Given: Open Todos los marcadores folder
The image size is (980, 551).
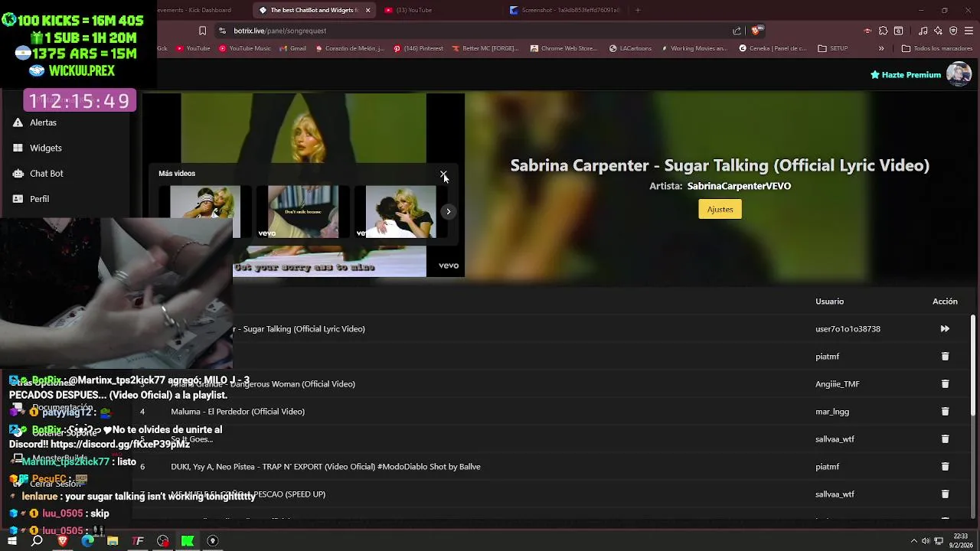Looking at the screenshot, I should pos(937,48).
